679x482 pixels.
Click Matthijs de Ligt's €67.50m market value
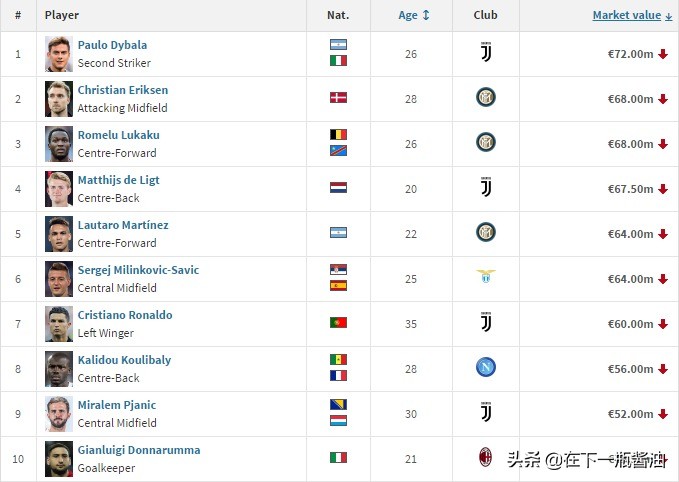click(628, 188)
